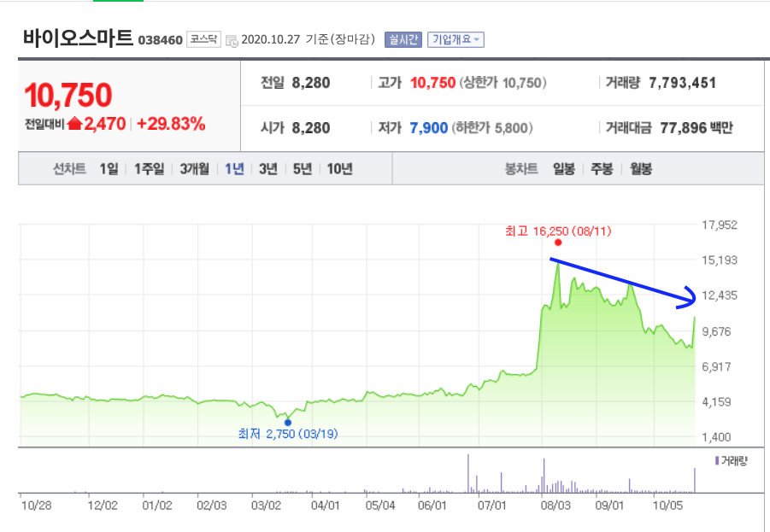This screenshot has width=770, height=532.
Task: Click the 코스닥 market badge
Action: click(x=203, y=39)
